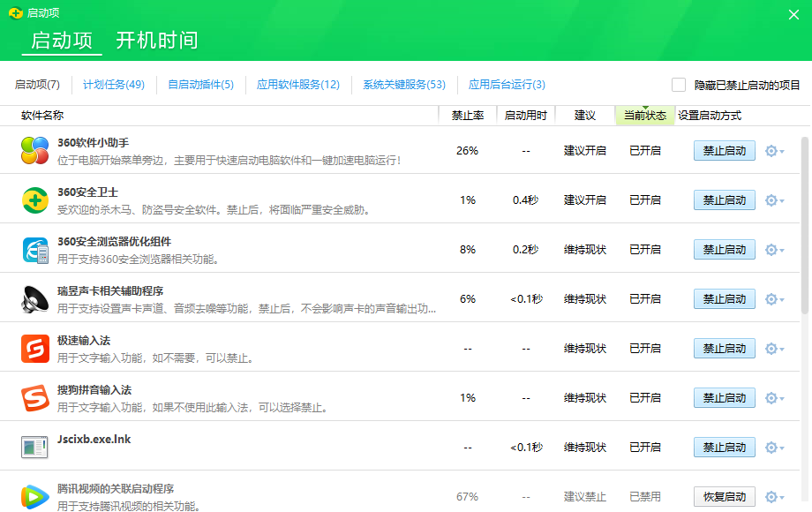The height and width of the screenshot is (512, 812).
Task: Click the 腾讯视频 play icon
Action: point(35,497)
